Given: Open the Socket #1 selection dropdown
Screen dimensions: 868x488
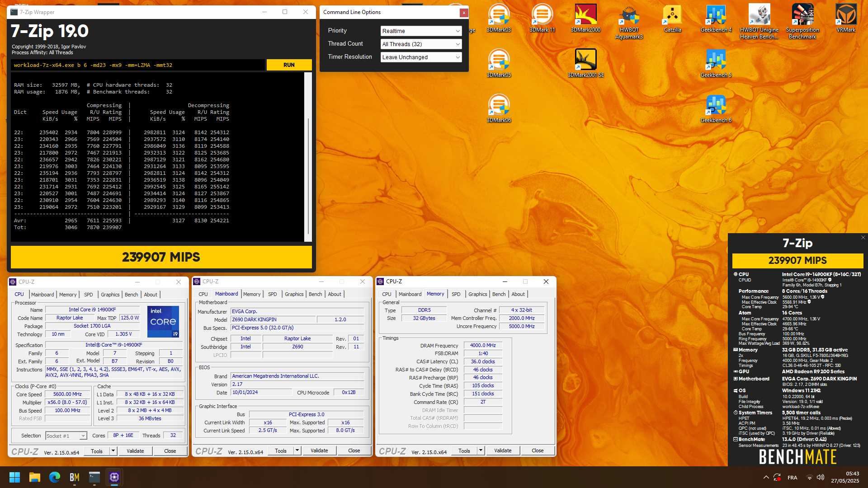Looking at the screenshot, I should pyautogui.click(x=66, y=436).
